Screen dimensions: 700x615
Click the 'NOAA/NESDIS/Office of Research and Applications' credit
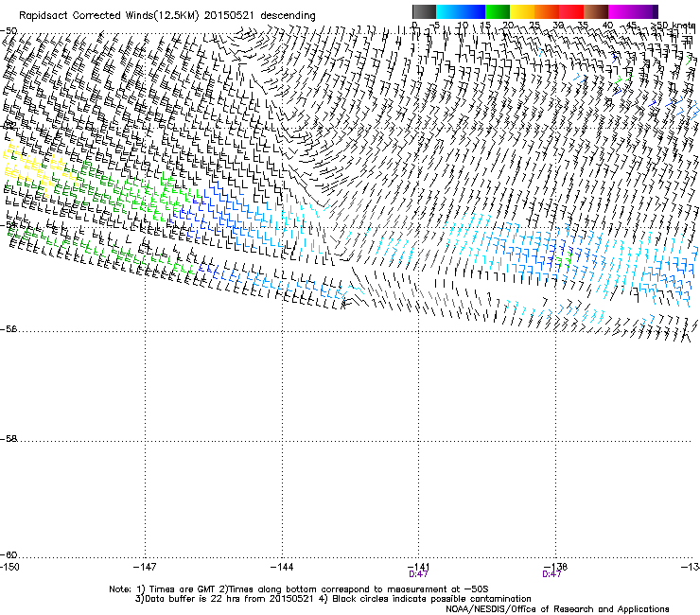[557, 609]
